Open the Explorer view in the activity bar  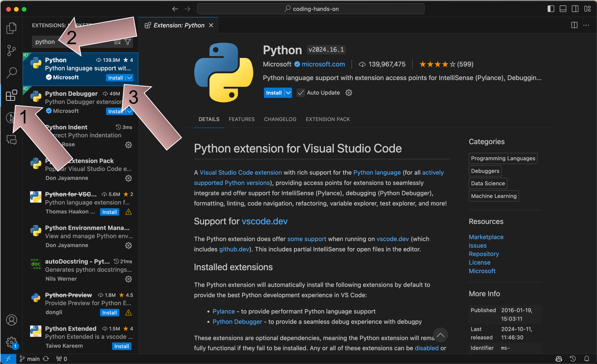pyautogui.click(x=11, y=28)
